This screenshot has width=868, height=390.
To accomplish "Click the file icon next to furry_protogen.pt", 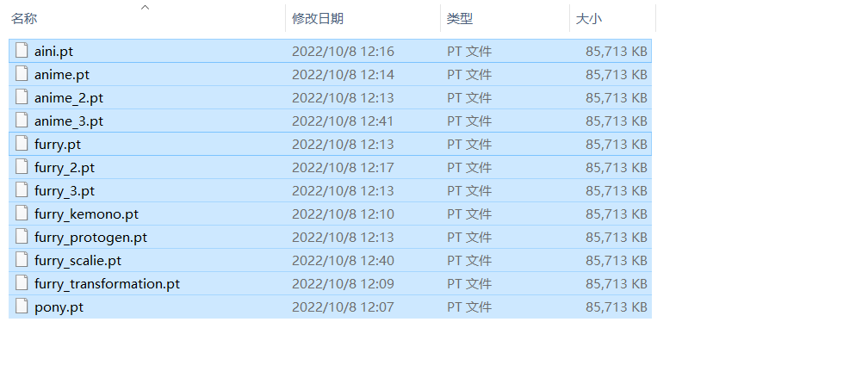I will tap(22, 236).
